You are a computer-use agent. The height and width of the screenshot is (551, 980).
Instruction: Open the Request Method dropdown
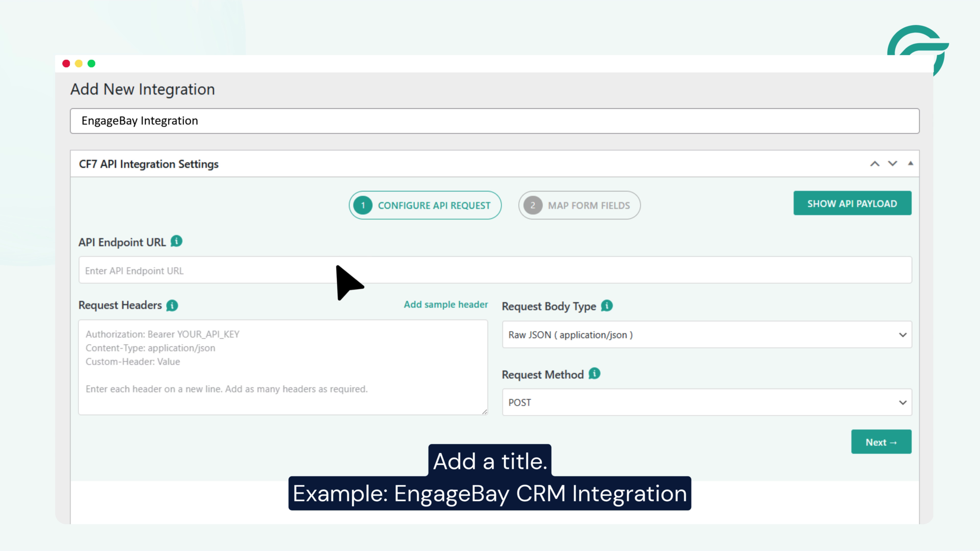point(707,403)
